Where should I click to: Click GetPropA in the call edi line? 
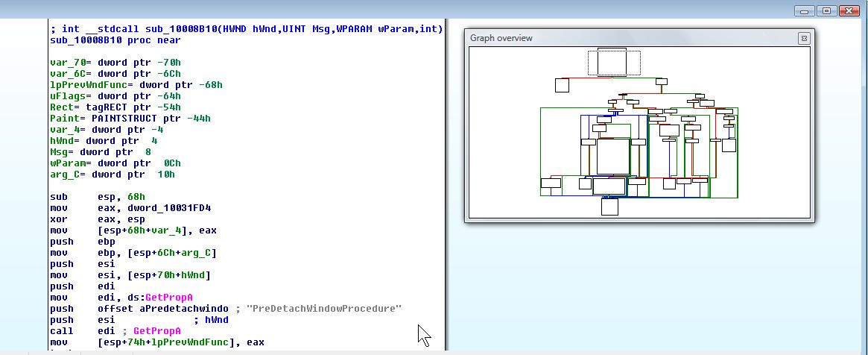162,331
